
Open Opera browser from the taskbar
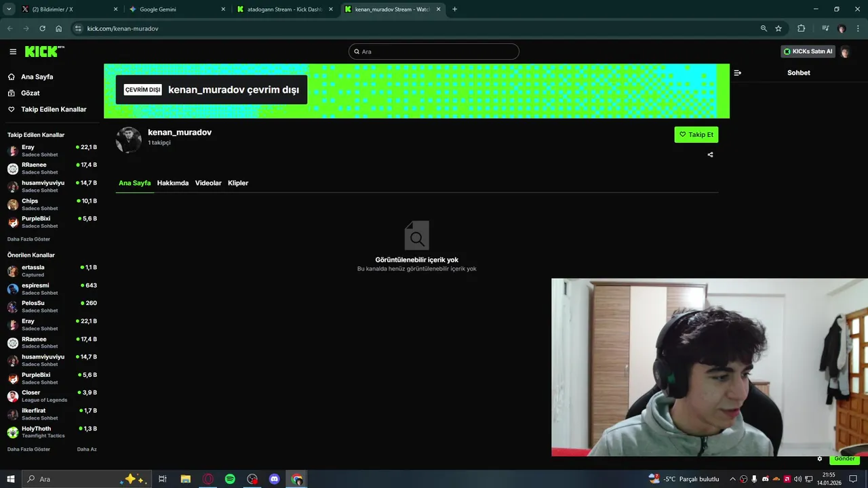208,479
